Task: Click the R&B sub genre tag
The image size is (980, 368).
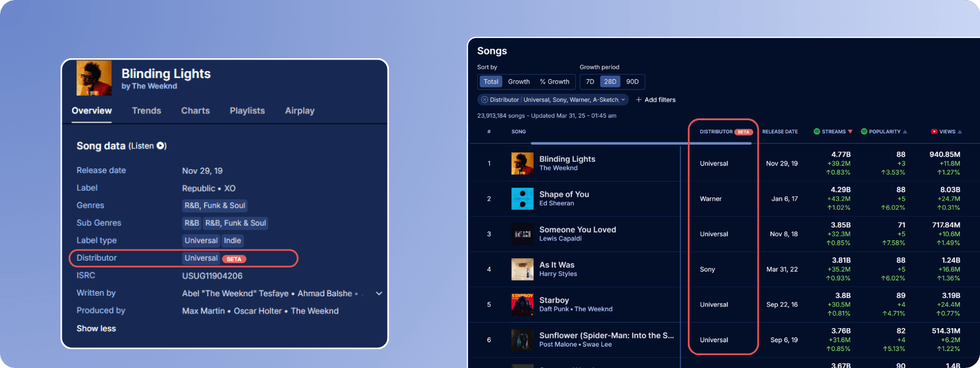Action: 192,223
